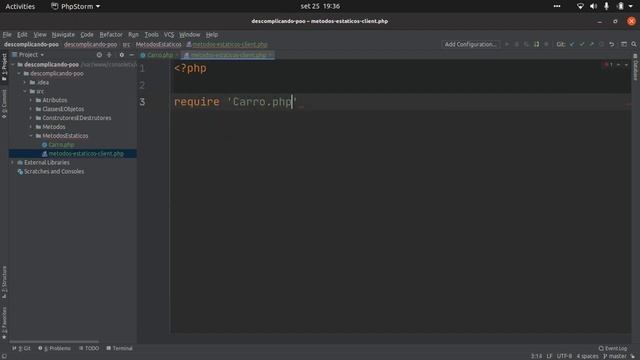Click the error indicator in editor corner
This screenshot has height=360, width=640.
[609, 64]
